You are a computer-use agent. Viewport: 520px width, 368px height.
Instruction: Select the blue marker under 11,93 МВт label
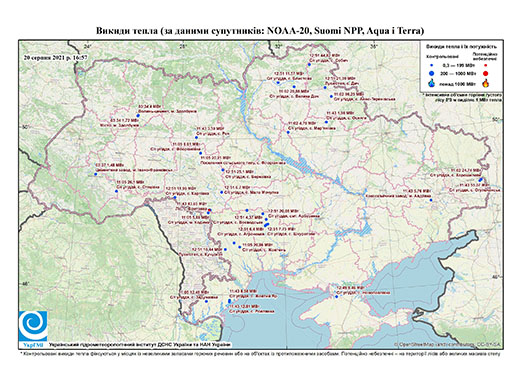tap(175, 197)
